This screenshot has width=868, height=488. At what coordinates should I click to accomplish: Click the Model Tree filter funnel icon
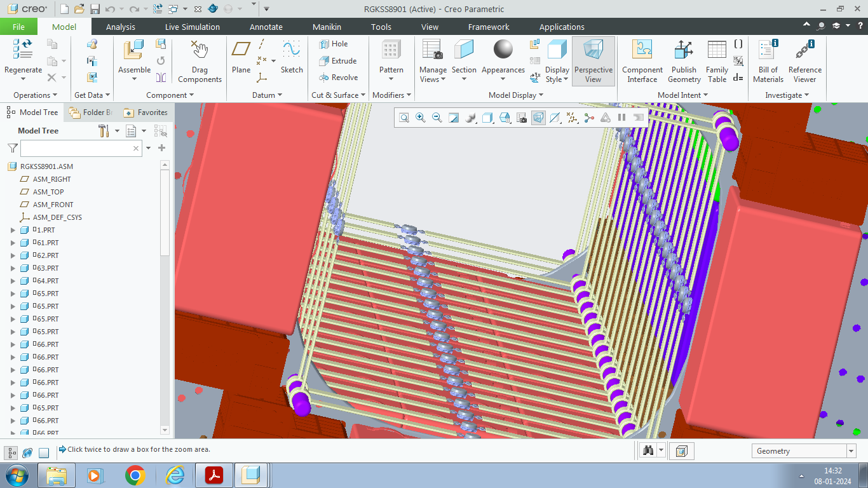point(12,148)
